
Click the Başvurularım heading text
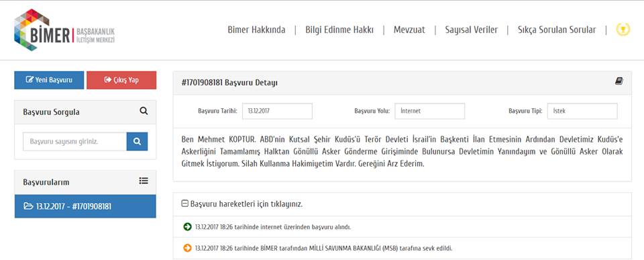tap(46, 182)
